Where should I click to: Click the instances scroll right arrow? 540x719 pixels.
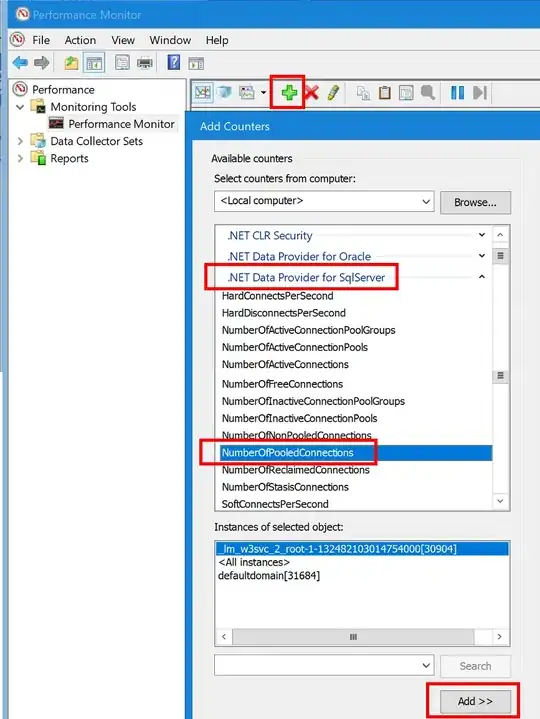(500, 637)
